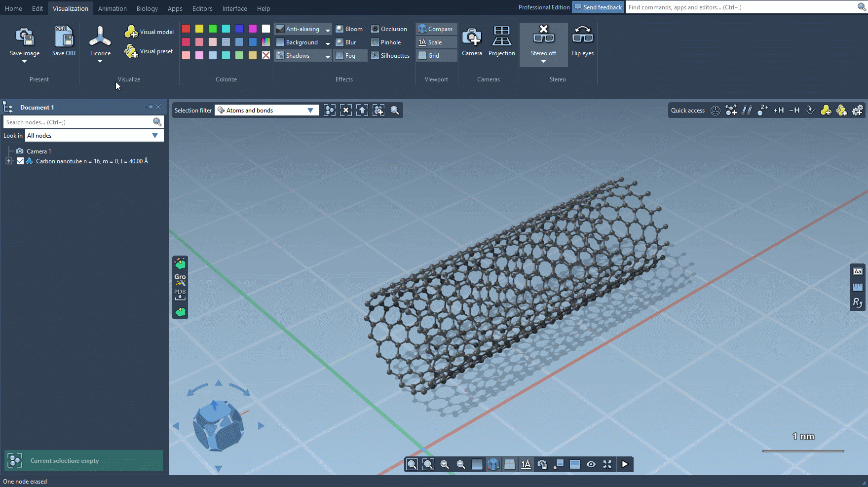This screenshot has height=487, width=868.
Task: Click the view cube navigation widget
Action: click(218, 425)
